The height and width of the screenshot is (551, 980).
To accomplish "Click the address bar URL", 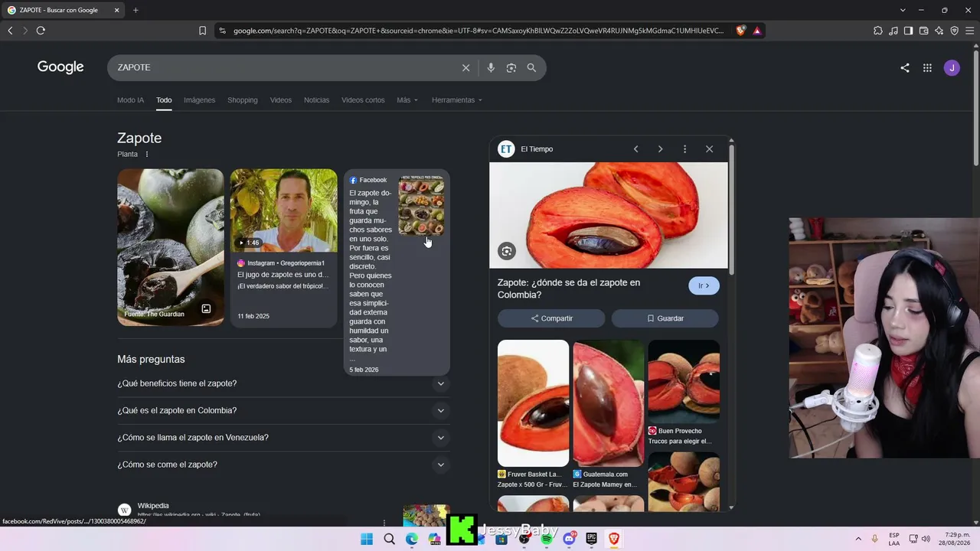I will (479, 31).
